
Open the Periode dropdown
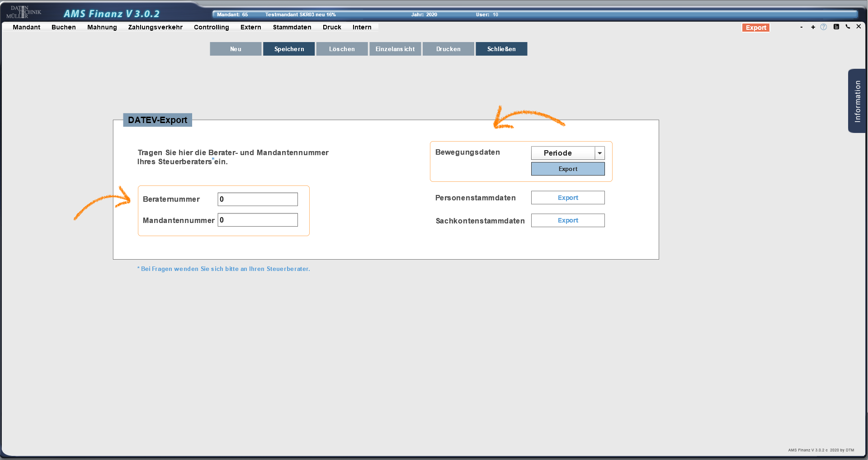pyautogui.click(x=599, y=153)
